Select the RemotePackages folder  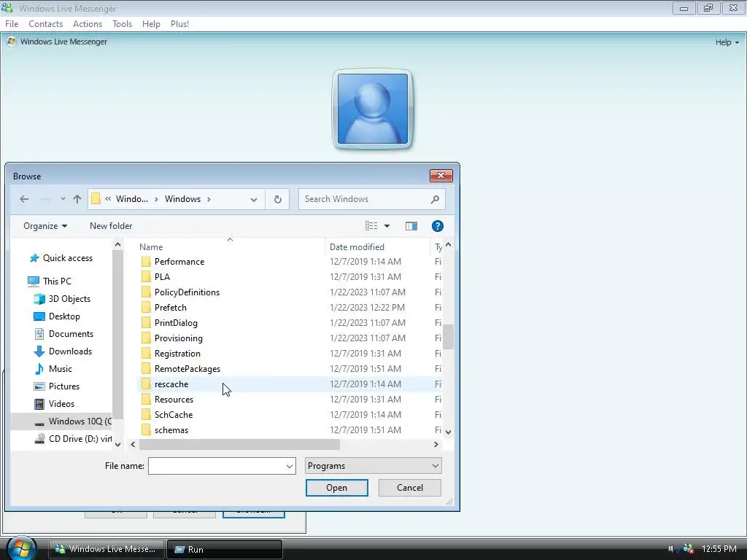[187, 368]
